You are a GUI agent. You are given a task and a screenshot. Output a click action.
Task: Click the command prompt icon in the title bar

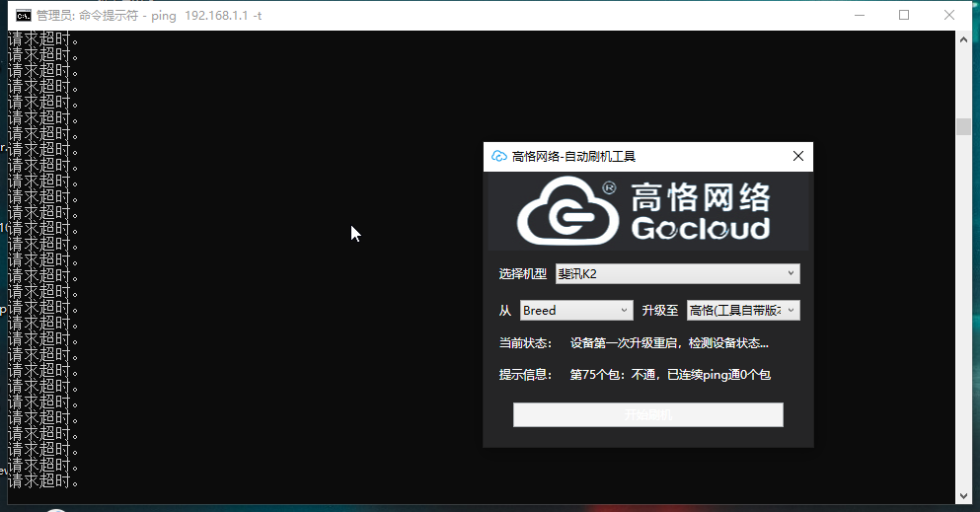(x=23, y=16)
